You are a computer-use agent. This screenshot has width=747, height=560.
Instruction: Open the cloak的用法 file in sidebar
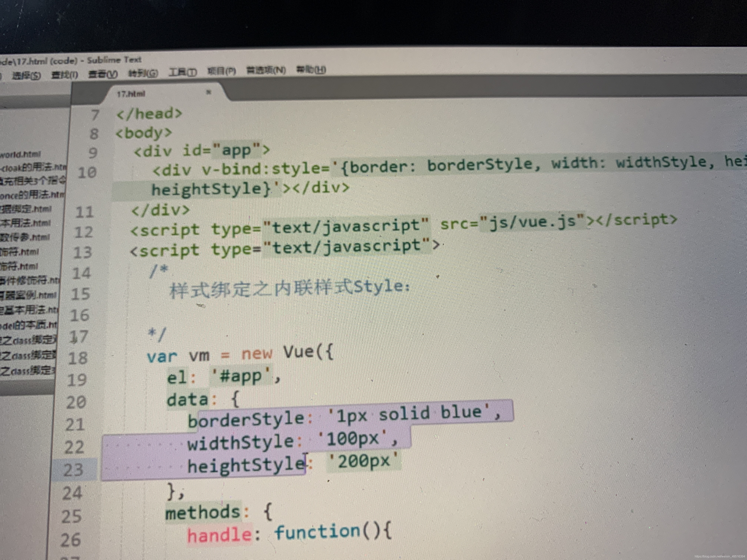33,167
